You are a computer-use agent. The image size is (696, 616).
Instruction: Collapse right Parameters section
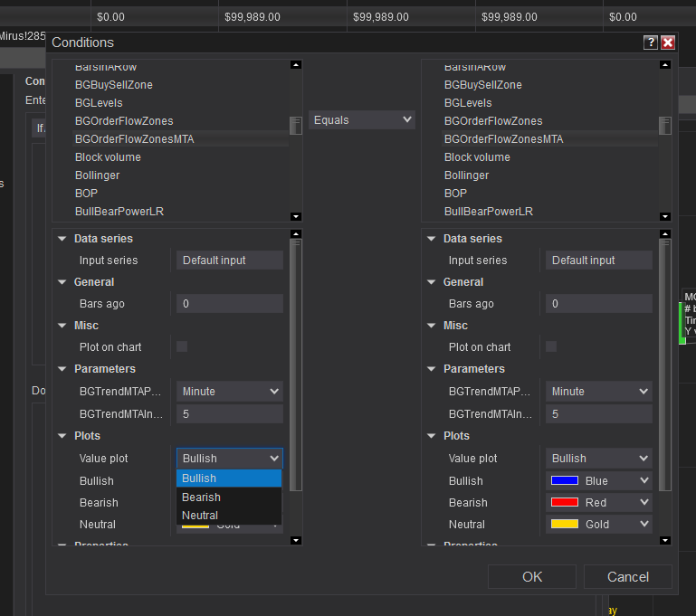click(432, 369)
